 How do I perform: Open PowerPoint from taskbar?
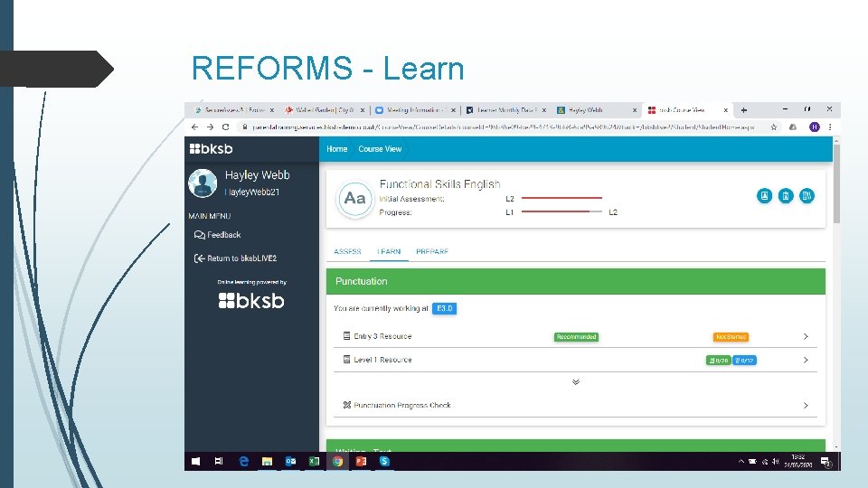pos(361,462)
